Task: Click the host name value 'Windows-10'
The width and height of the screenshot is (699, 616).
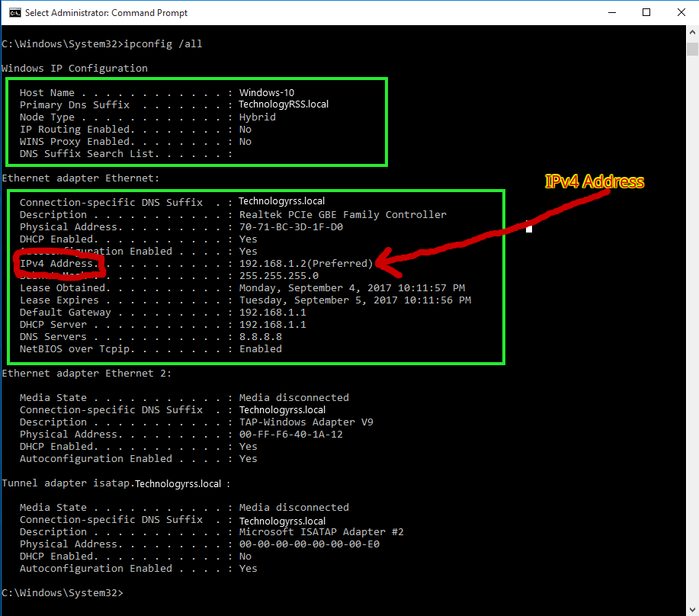Action: point(267,93)
